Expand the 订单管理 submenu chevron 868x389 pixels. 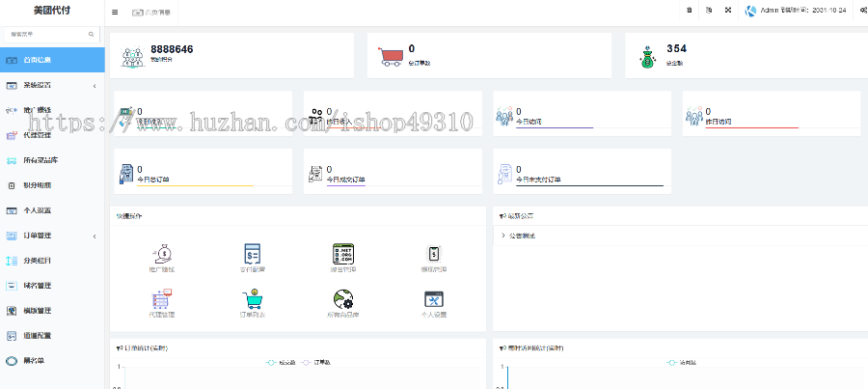[x=95, y=236]
